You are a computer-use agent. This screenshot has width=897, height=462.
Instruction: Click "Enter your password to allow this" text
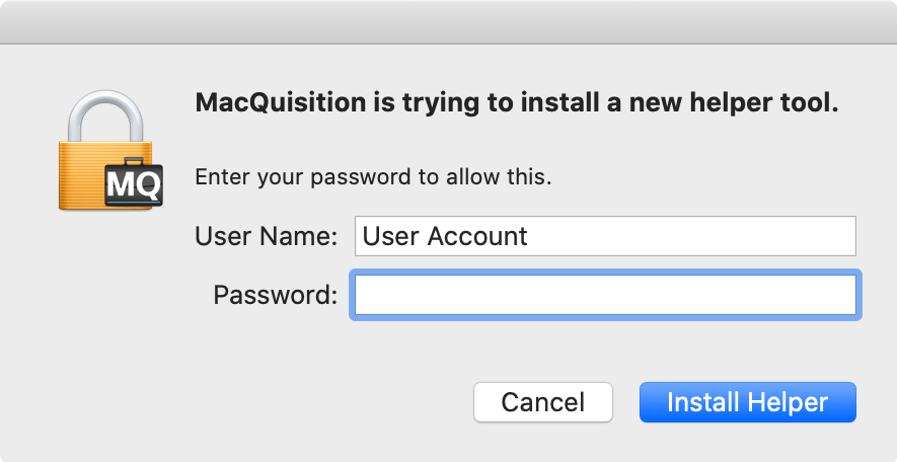tap(373, 178)
